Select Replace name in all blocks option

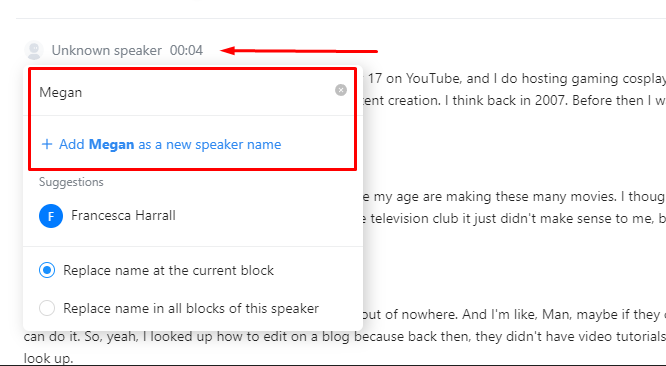click(47, 308)
